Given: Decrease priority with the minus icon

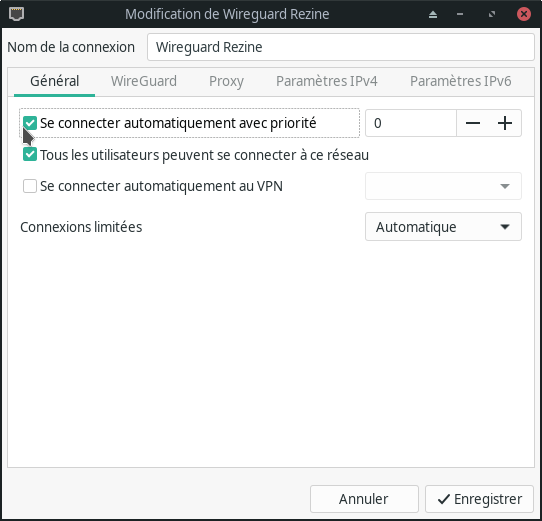Looking at the screenshot, I should click(x=473, y=123).
